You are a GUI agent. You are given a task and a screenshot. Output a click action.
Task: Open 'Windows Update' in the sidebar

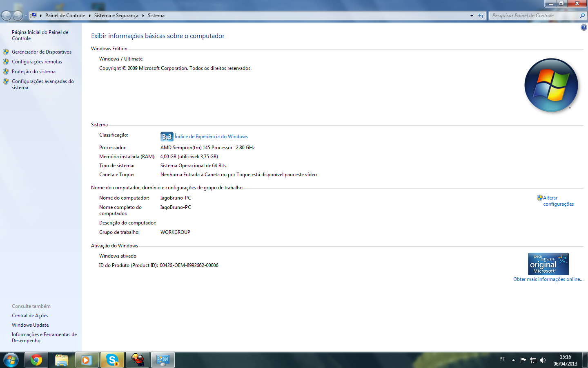coord(30,325)
